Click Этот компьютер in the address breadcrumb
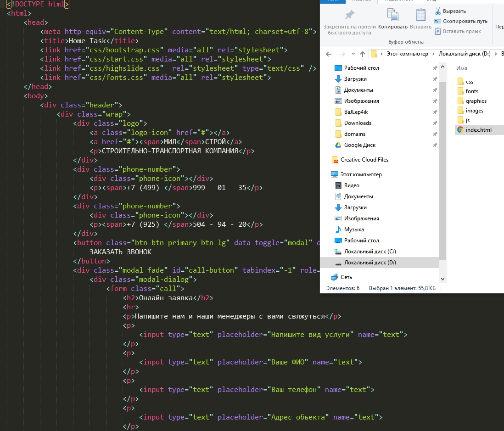The width and height of the screenshot is (504, 431). tap(407, 54)
